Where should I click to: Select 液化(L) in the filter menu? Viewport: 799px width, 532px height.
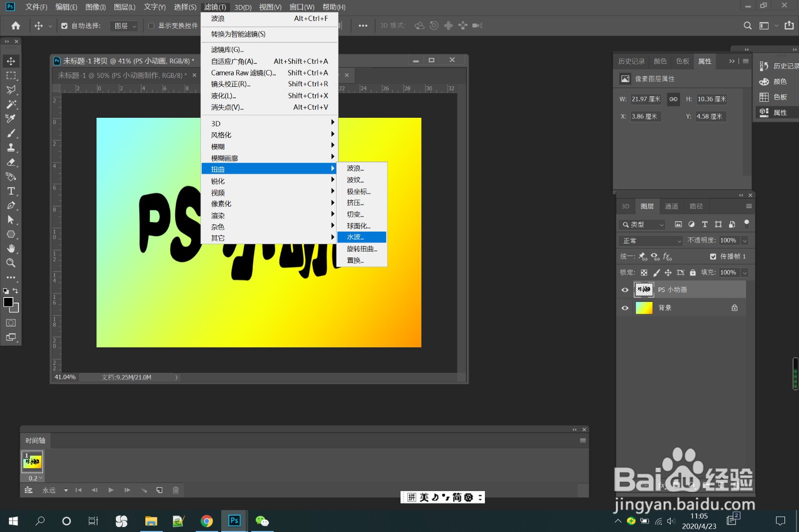coord(269,95)
